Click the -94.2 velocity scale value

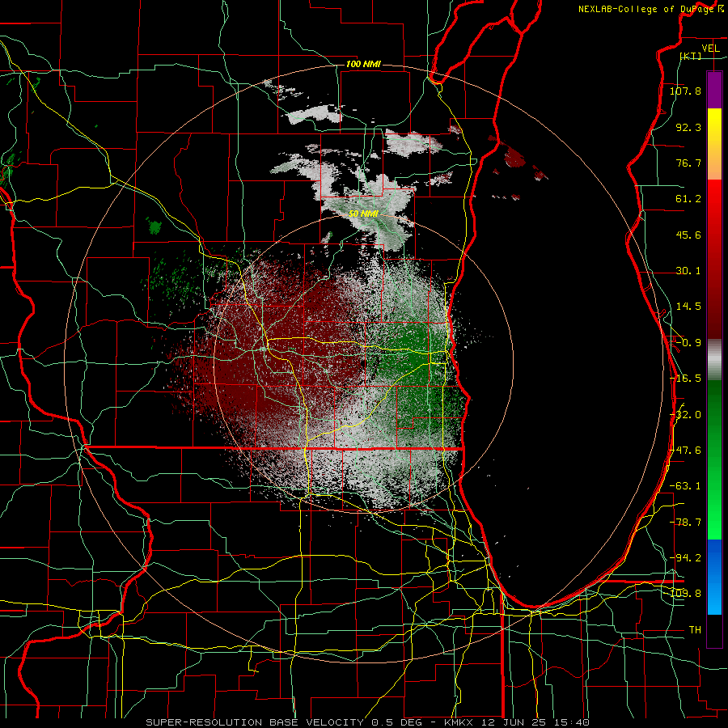685,557
